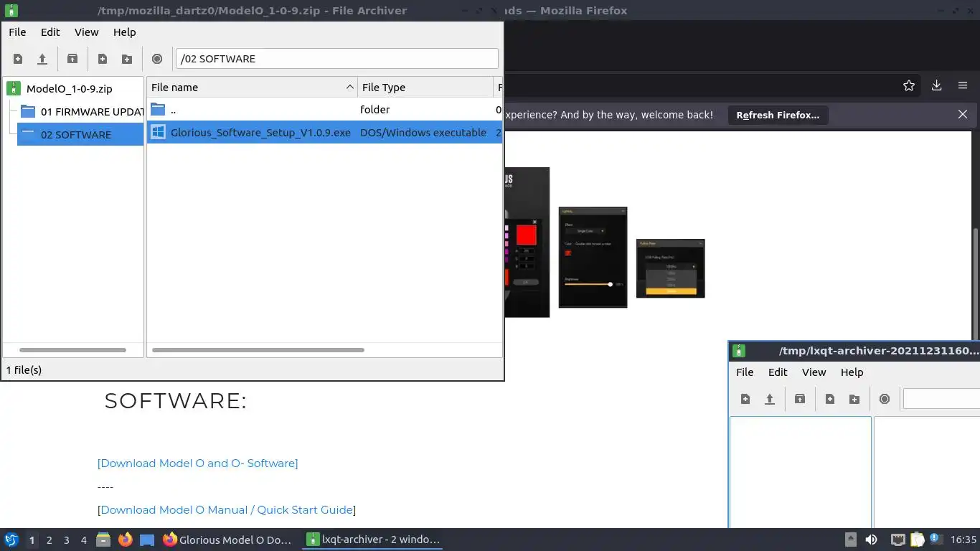
Task: Click the '..' parent folder row
Action: point(324,109)
